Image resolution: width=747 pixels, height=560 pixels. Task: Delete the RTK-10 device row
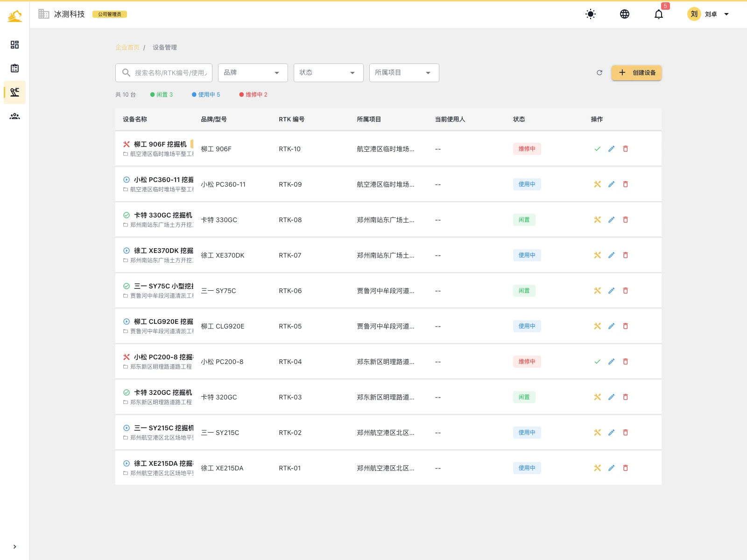point(626,149)
